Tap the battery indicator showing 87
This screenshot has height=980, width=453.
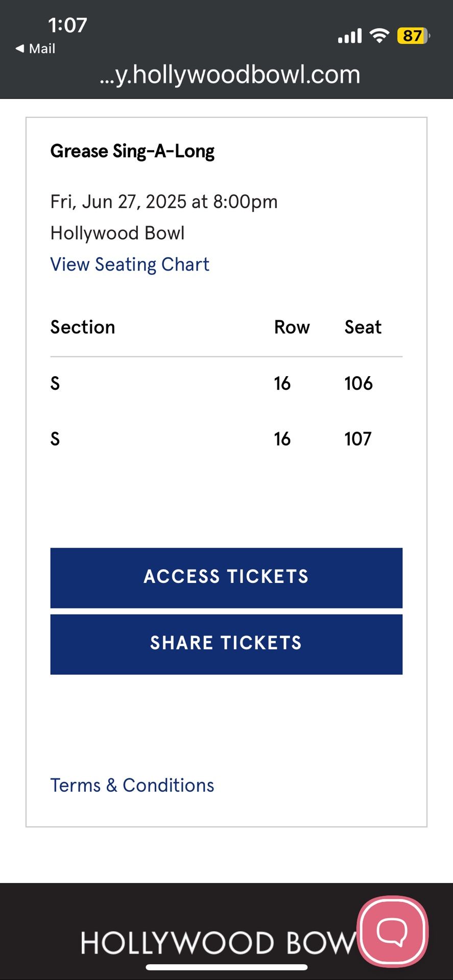[413, 36]
